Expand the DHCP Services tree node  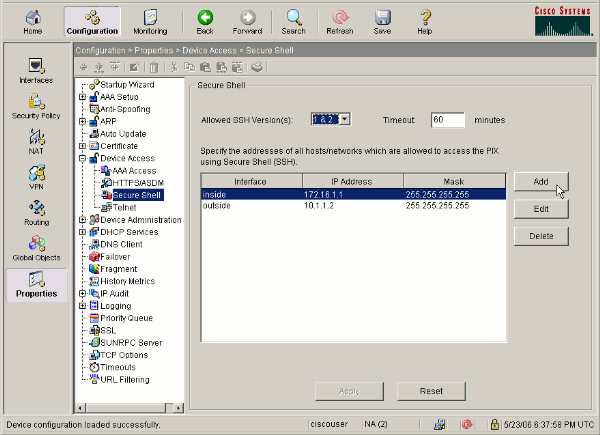coord(82,232)
